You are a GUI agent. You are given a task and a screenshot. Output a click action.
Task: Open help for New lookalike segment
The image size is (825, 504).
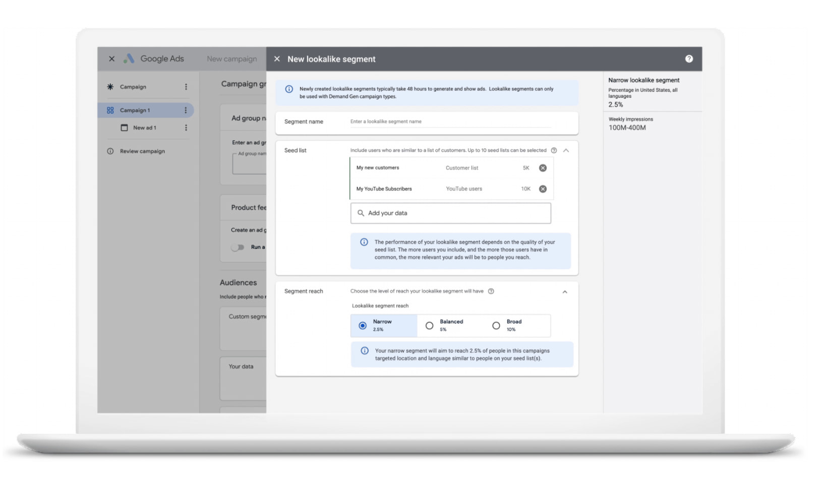pyautogui.click(x=689, y=59)
